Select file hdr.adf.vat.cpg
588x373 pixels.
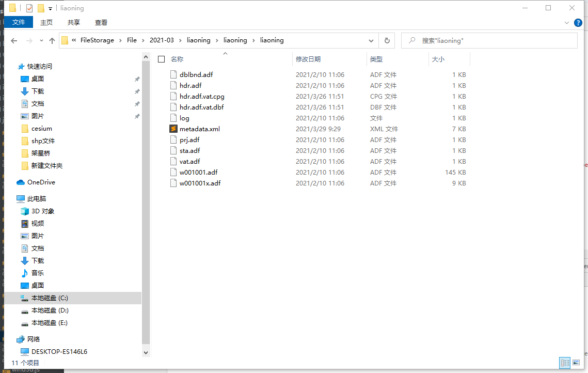(x=202, y=97)
